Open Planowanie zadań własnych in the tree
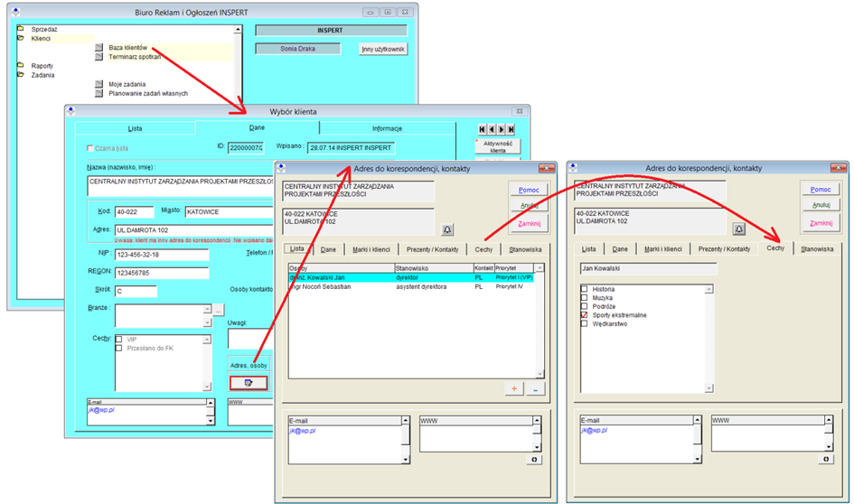Screen dimensions: 854x504 148,93
